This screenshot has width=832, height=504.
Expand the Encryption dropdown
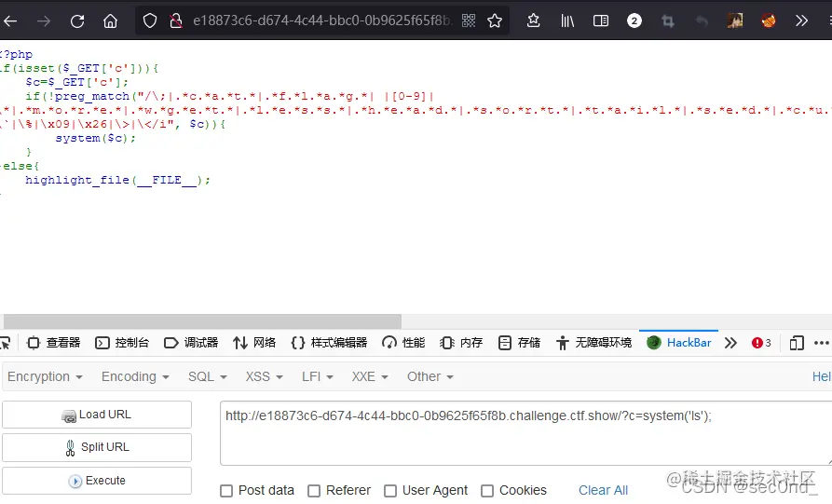pos(45,376)
